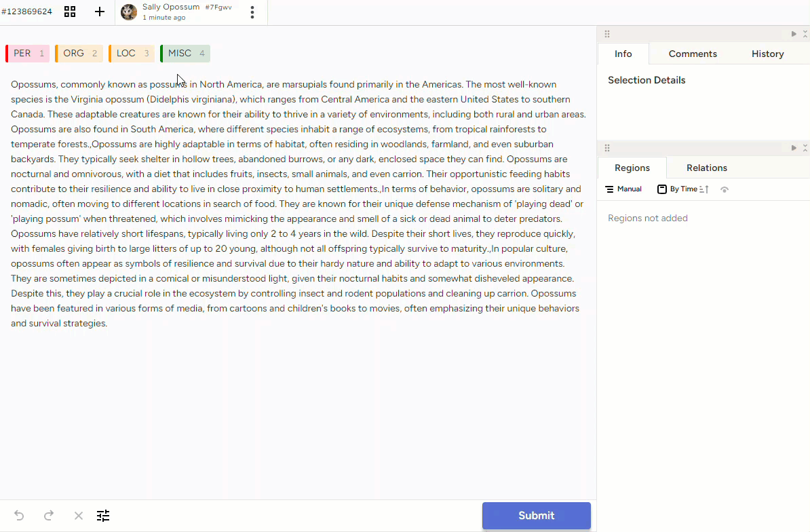
Task: Switch to the History tab
Action: click(x=767, y=54)
